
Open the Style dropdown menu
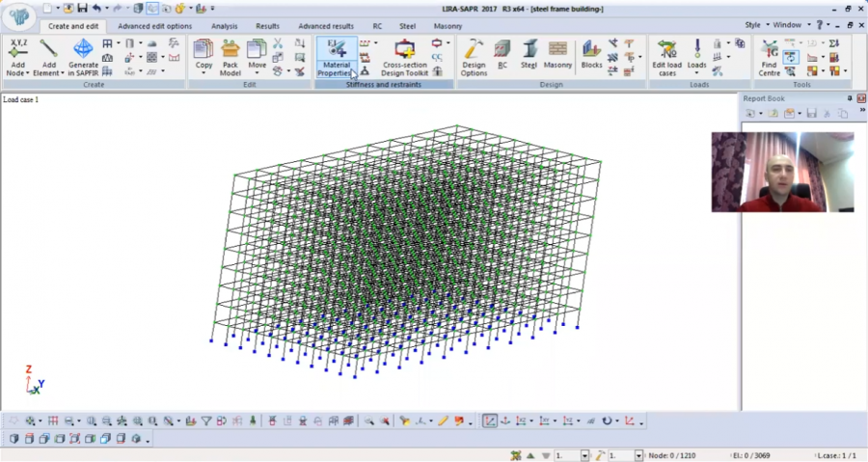[x=756, y=25]
